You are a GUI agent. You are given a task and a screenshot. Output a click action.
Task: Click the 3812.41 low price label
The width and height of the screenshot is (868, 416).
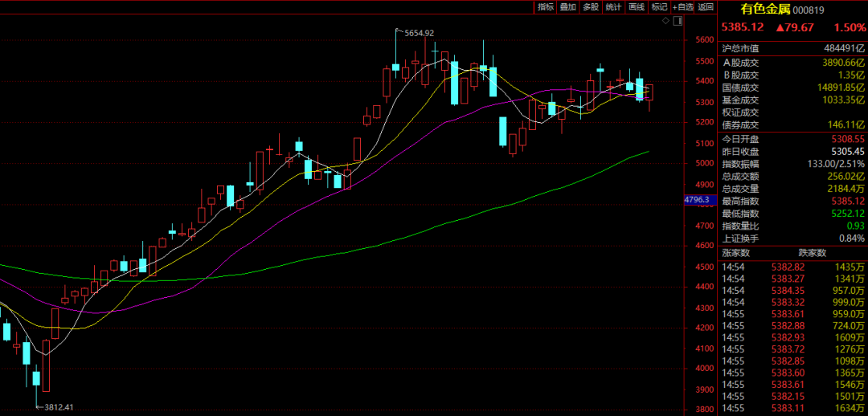[x=58, y=408]
